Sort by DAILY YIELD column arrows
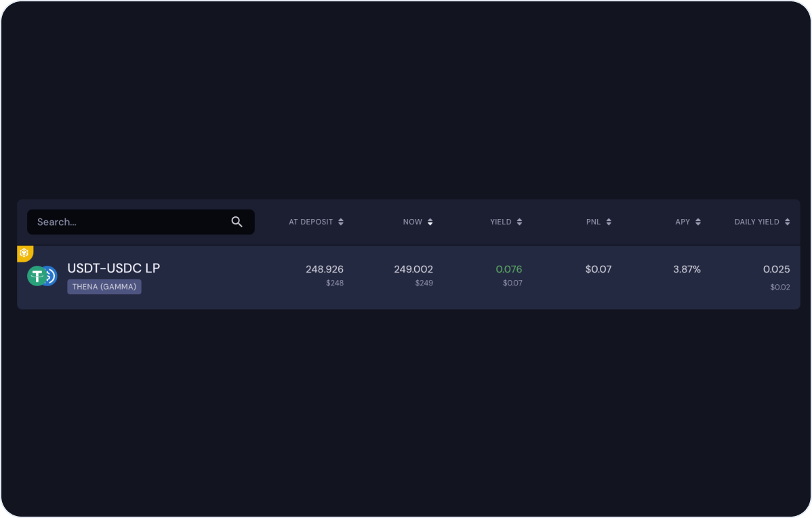Screen dimensions: 812x518 point(787,222)
